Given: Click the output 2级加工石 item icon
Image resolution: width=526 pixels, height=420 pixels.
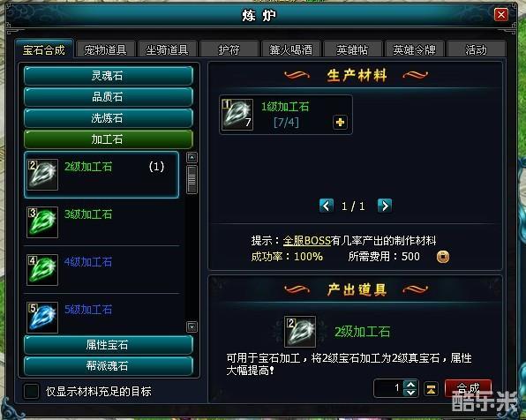Looking at the screenshot, I should 300,332.
